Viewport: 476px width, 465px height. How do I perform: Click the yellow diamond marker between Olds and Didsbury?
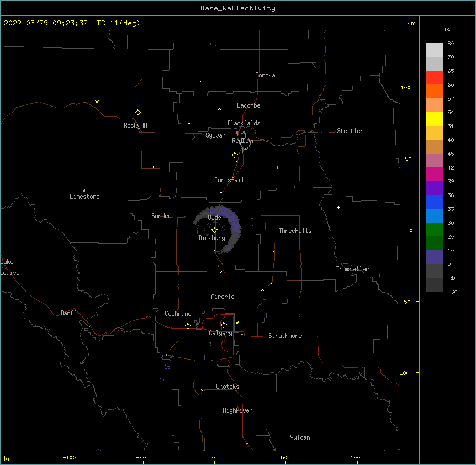[x=214, y=230]
